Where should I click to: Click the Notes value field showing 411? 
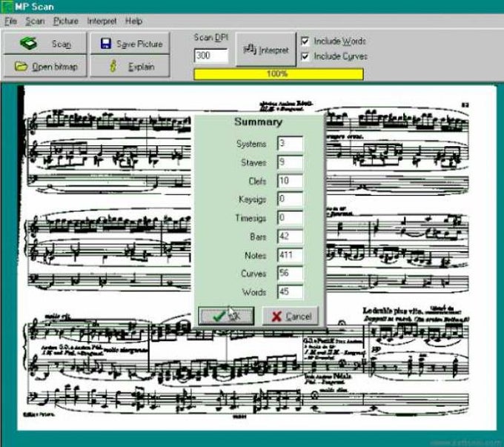[290, 255]
